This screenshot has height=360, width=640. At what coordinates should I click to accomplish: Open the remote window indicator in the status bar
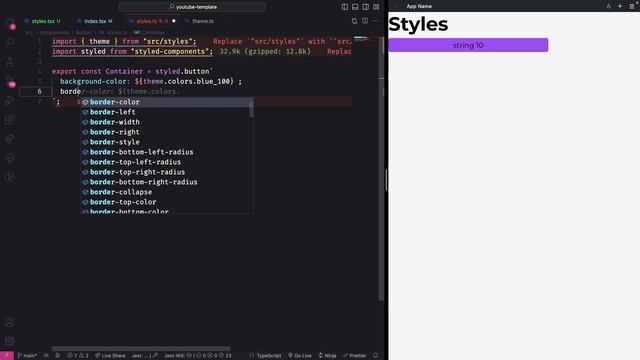[x=7, y=356]
